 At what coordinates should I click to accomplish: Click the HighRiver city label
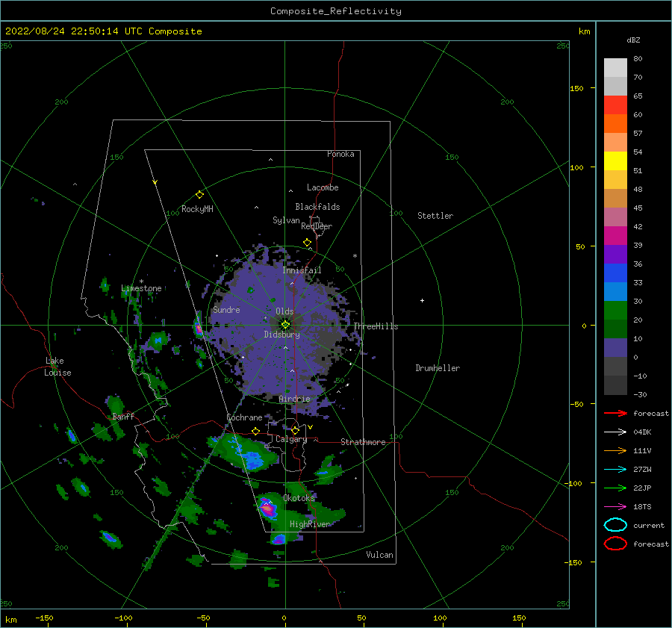(x=310, y=524)
